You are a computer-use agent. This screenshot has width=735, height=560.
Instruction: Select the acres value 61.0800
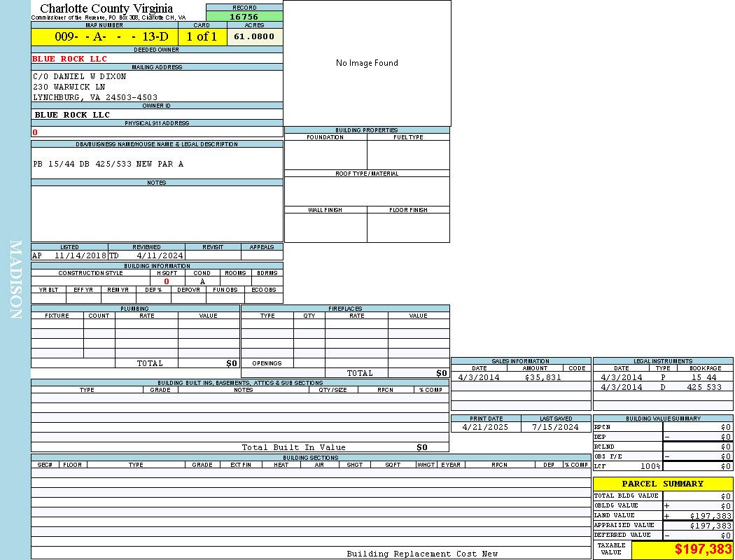tap(254, 36)
